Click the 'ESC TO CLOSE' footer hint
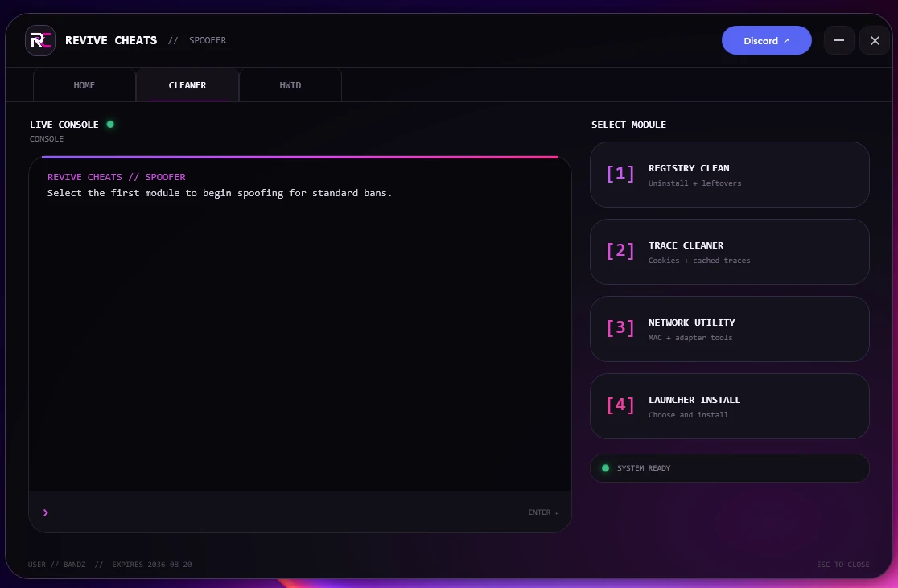 click(843, 565)
